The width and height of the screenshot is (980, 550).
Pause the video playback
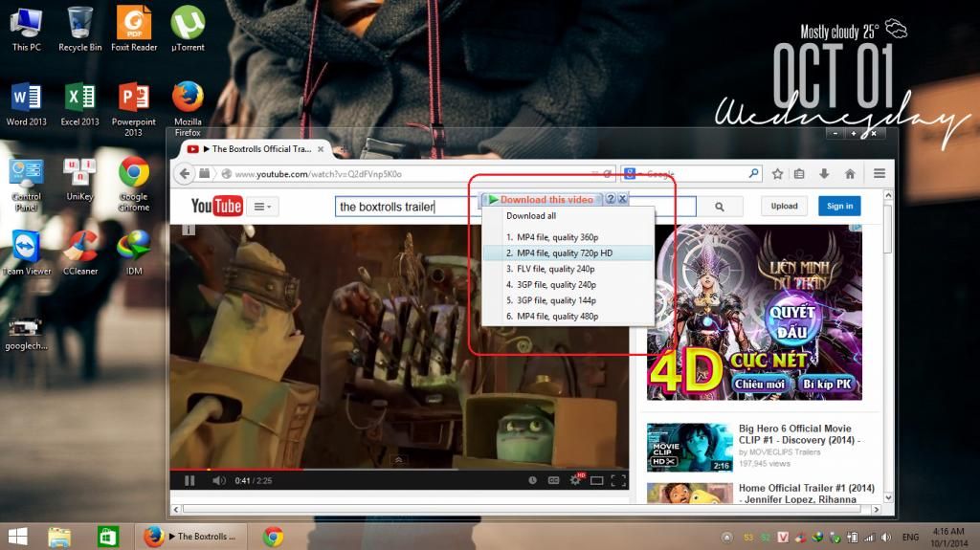[x=189, y=480]
